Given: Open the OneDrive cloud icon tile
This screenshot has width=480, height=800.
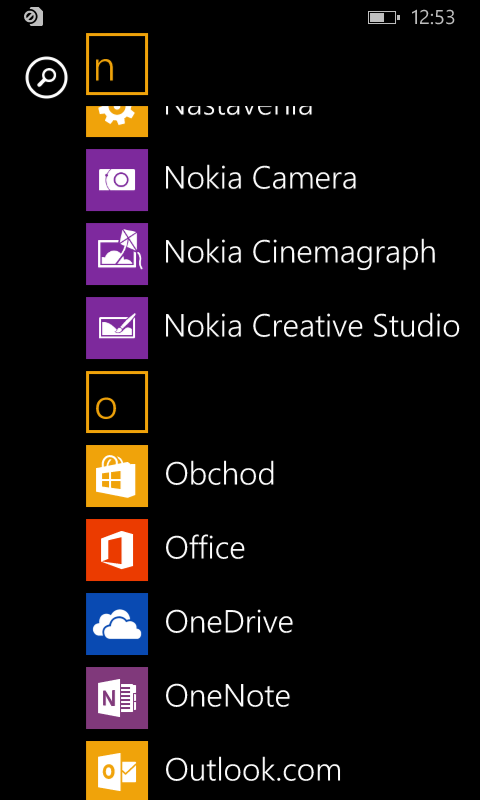Looking at the screenshot, I should 117,624.
